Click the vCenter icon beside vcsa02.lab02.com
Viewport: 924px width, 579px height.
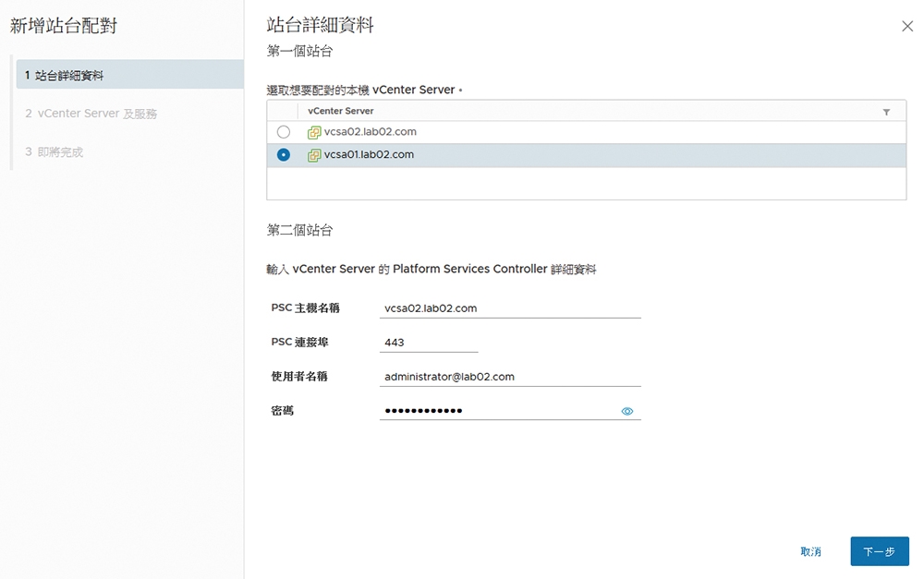coord(314,132)
